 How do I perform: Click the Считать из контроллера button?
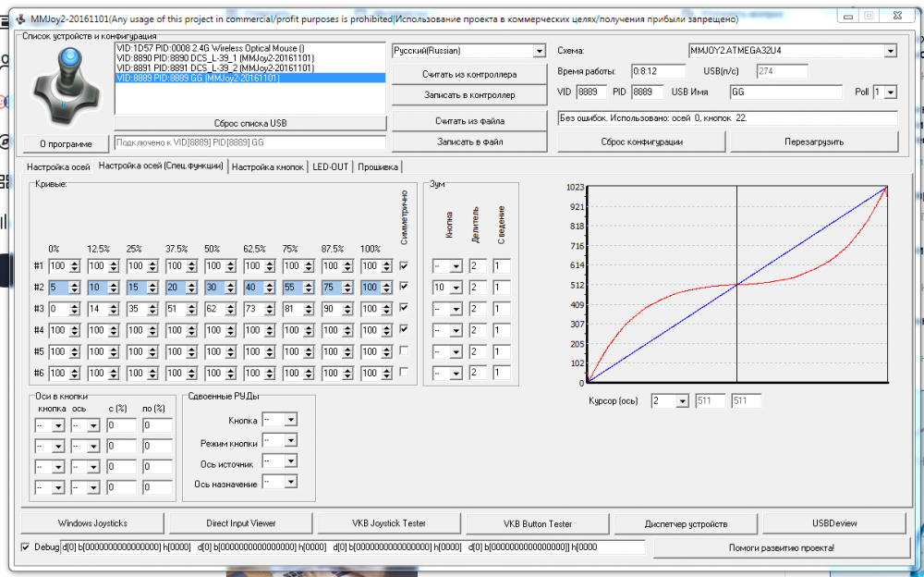(468, 74)
